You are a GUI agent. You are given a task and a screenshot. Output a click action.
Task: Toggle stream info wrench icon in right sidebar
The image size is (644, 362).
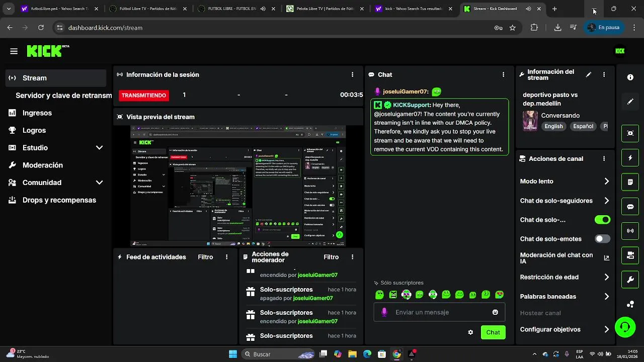pyautogui.click(x=630, y=280)
